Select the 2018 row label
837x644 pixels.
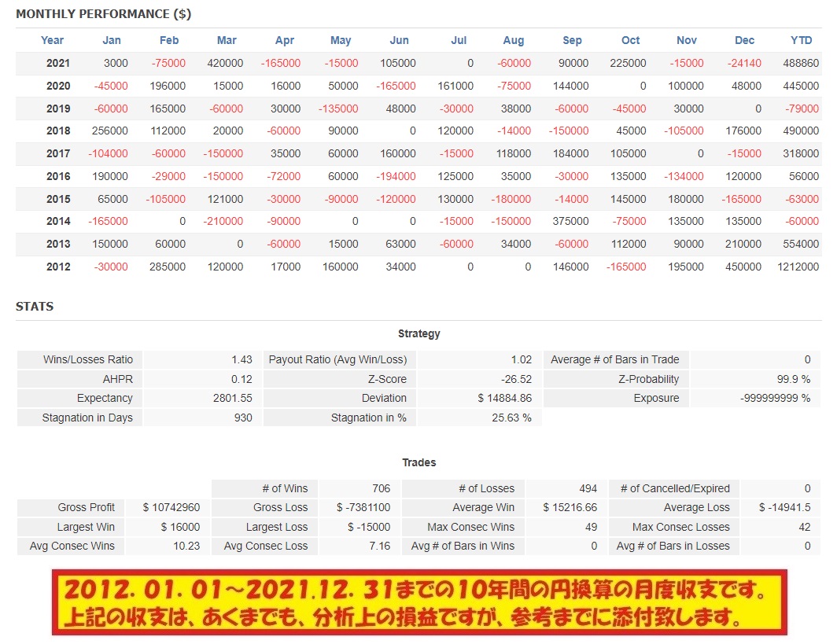click(58, 131)
